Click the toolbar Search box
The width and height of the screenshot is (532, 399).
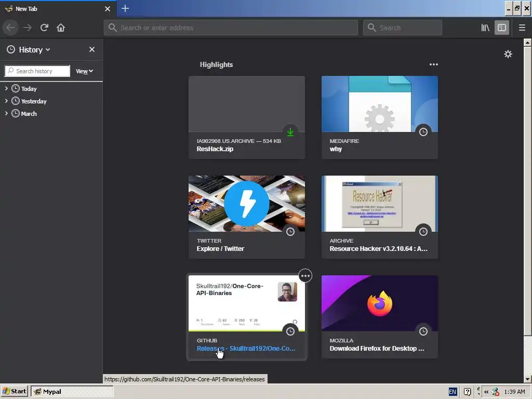click(x=403, y=28)
